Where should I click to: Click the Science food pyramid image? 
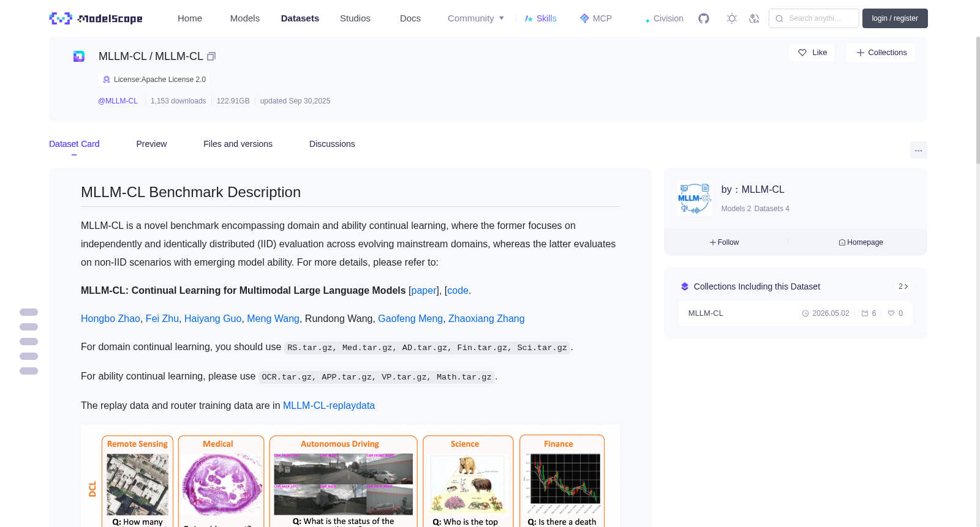tap(468, 484)
